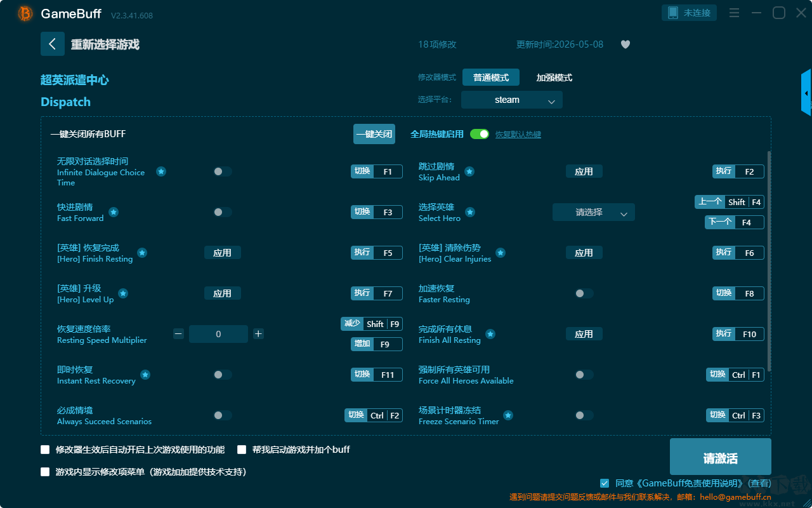
Task: Click star icon beside Instant Rest Recovery
Action: tap(145, 375)
